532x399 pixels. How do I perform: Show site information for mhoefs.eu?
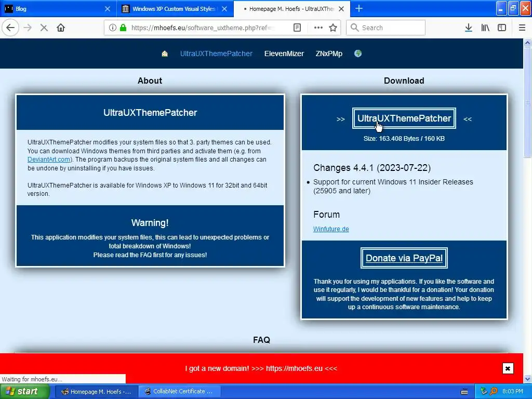(x=113, y=28)
